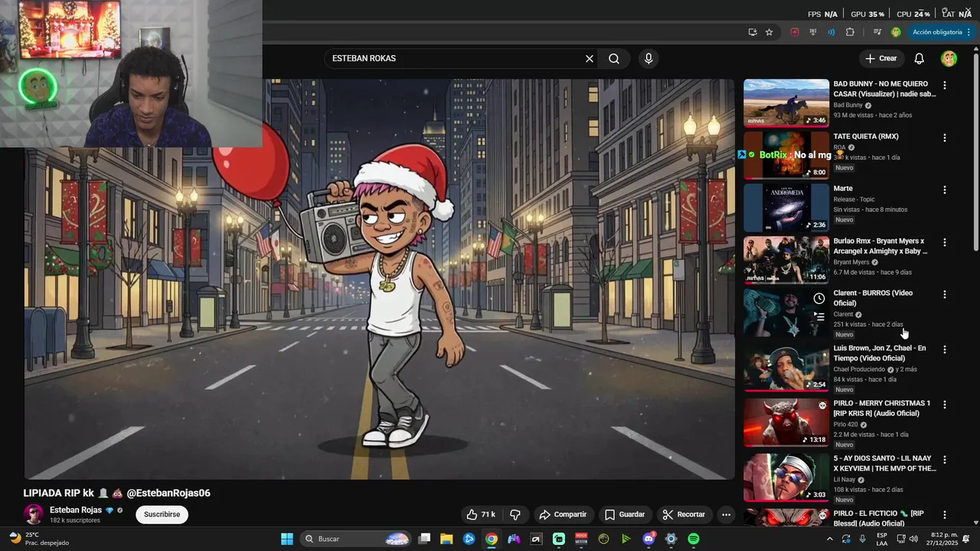The image size is (980, 551).
Task: Open the red extension icon in Chrome toolbar
Action: click(x=795, y=32)
